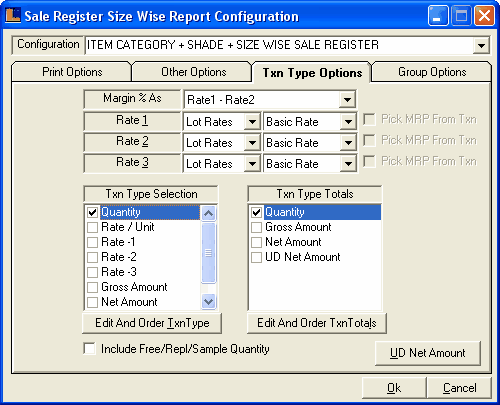Click the Txn Type Selection header
This screenshot has width=500, height=405.
[x=151, y=194]
